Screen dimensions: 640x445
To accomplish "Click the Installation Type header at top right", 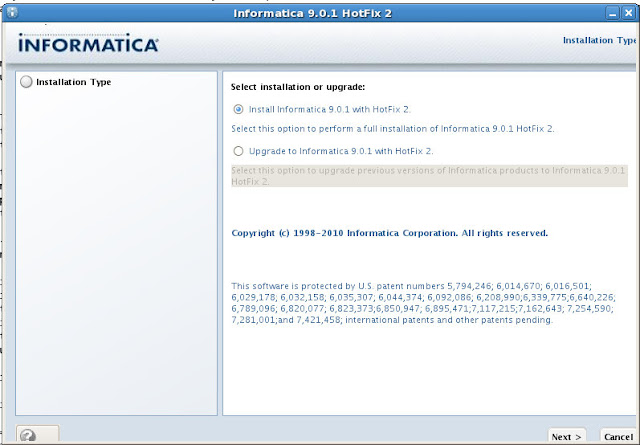I will point(599,40).
